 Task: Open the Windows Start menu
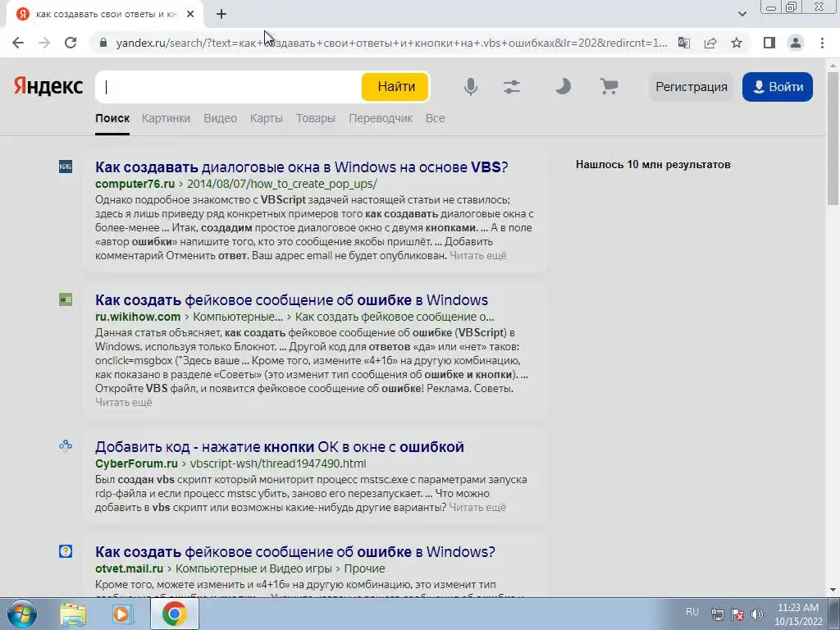pyautogui.click(x=22, y=614)
